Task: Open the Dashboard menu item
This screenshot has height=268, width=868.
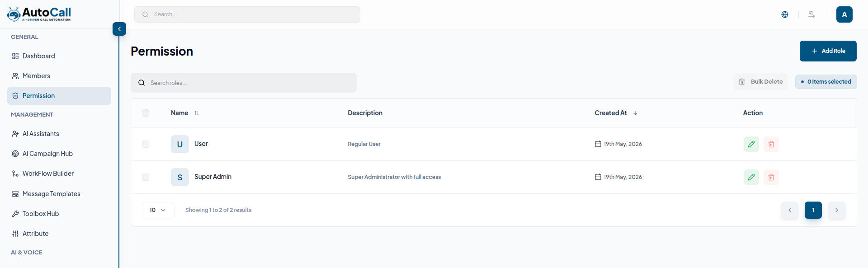Action: 59,56
